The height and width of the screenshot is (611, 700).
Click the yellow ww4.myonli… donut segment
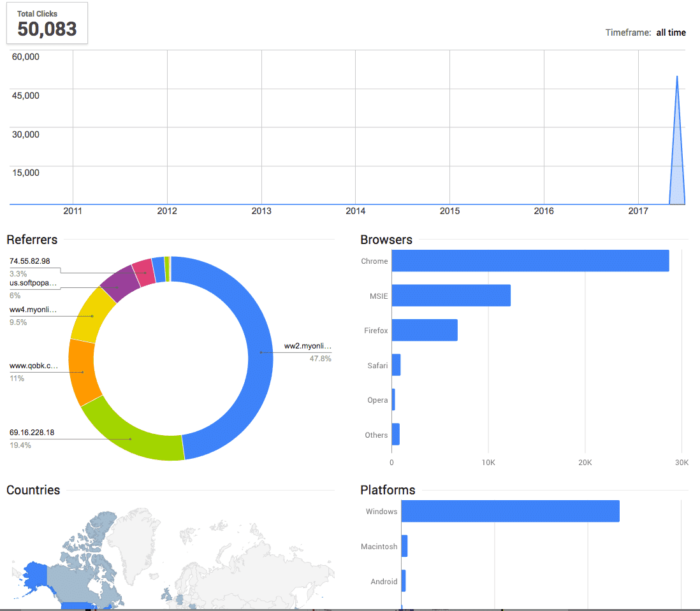tap(92, 316)
